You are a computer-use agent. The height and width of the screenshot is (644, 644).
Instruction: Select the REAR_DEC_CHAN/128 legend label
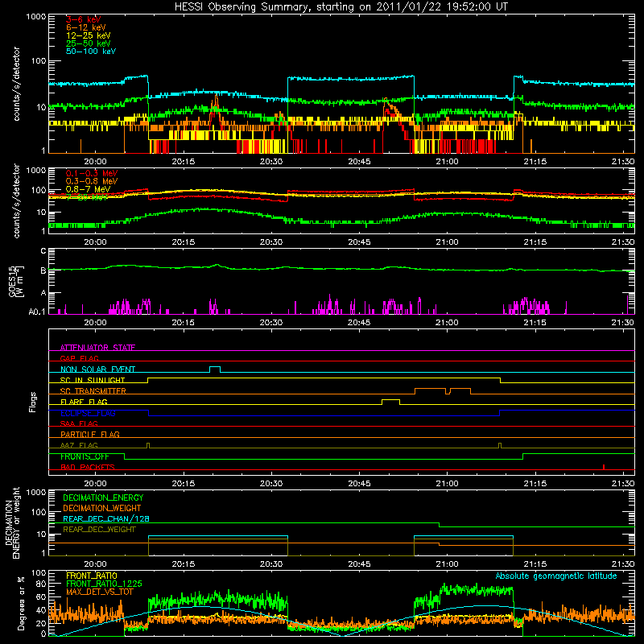coord(106,518)
